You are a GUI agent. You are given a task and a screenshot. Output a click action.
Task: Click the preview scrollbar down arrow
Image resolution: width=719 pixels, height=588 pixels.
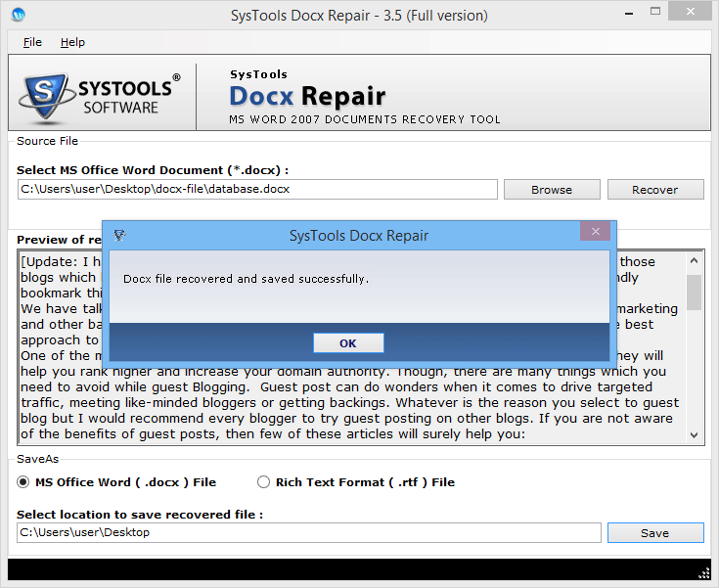click(694, 434)
